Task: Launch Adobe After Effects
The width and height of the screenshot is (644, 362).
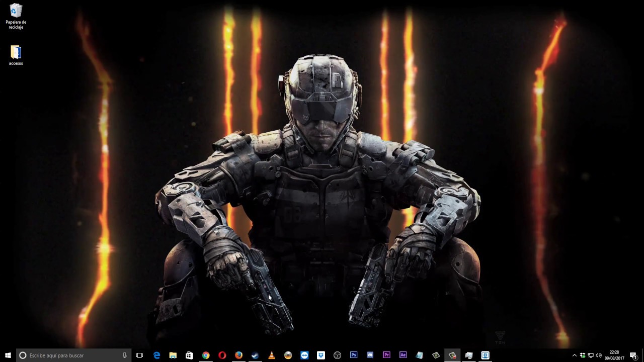Action: point(403,355)
